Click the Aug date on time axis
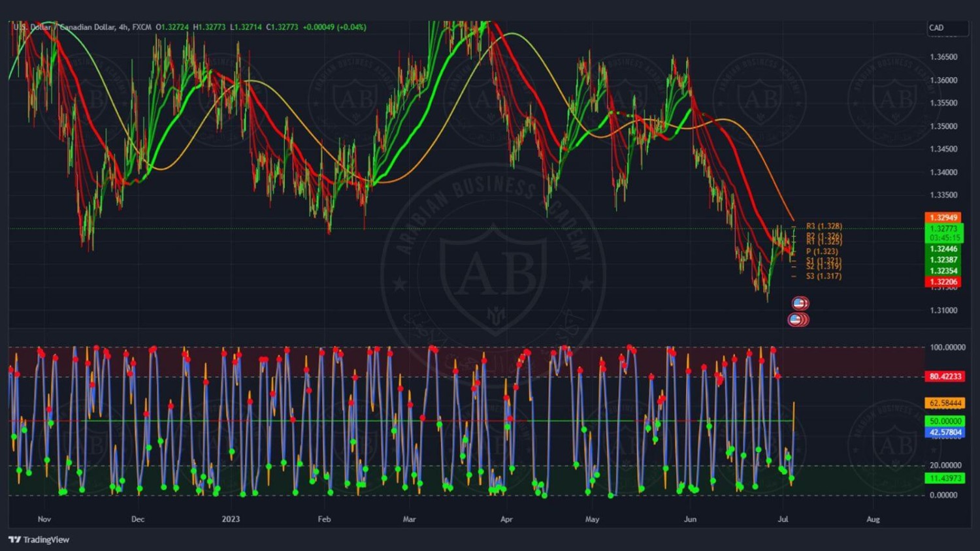The width and height of the screenshot is (980, 551). 873,519
